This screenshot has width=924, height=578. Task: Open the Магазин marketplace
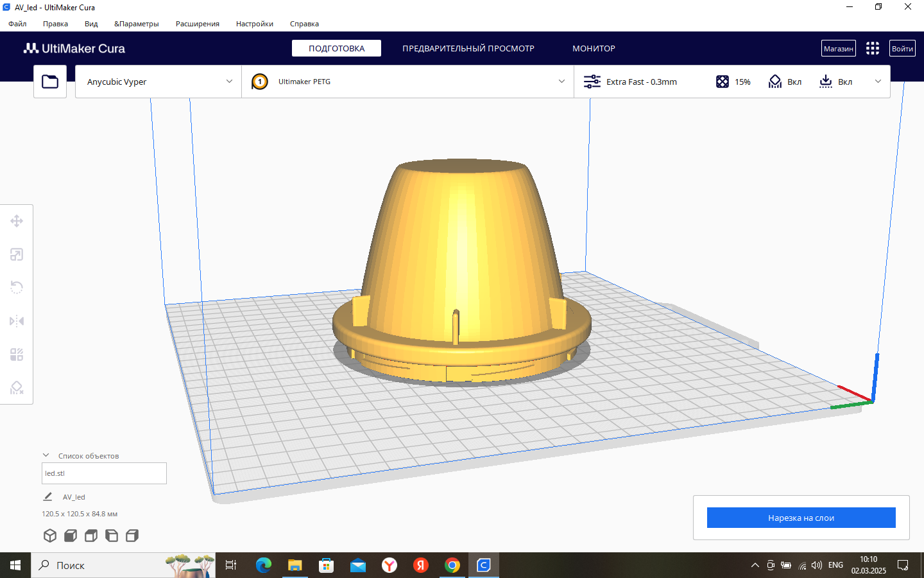coord(838,48)
